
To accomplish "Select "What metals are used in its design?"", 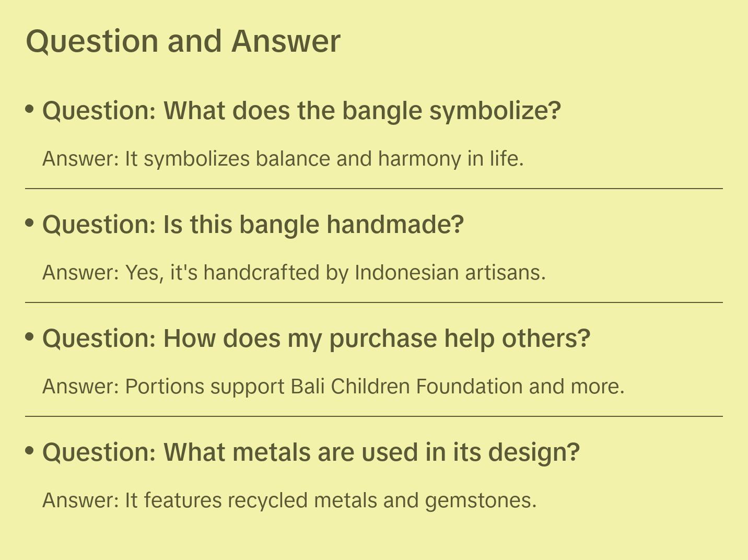I will point(311,452).
